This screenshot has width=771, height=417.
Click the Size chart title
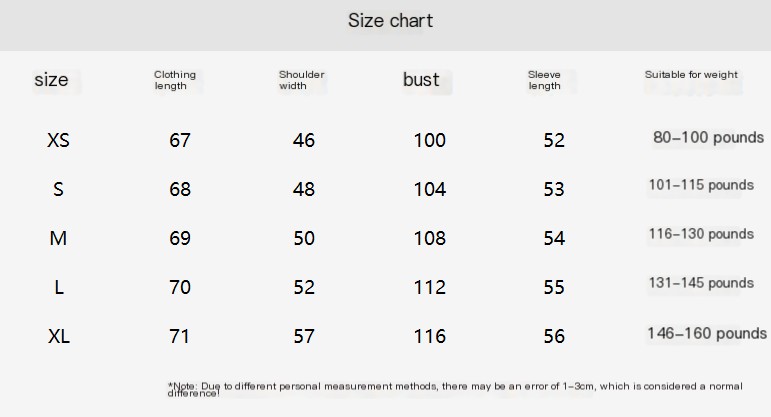(x=390, y=21)
